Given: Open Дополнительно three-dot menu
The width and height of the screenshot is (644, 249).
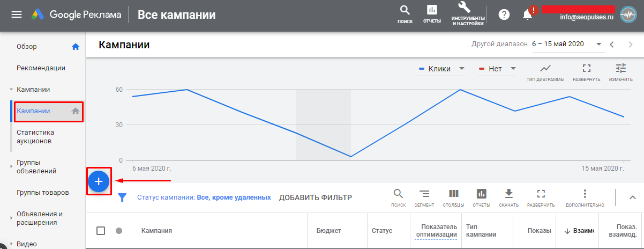Looking at the screenshot, I should 585,197.
